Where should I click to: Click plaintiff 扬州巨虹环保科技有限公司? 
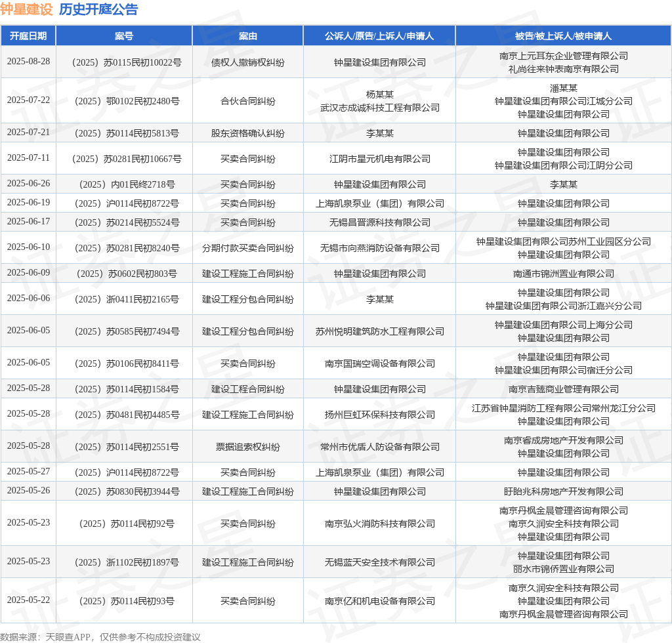click(379, 415)
